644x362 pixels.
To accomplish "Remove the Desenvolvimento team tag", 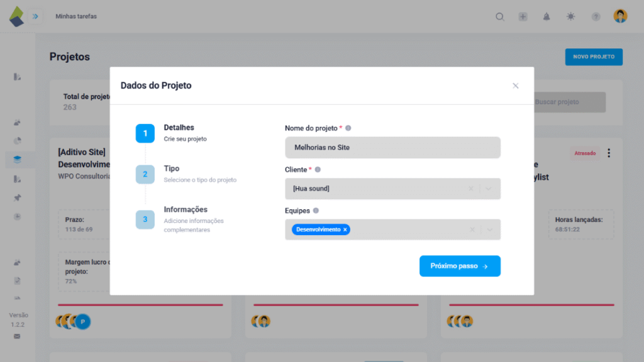I will click(x=345, y=229).
